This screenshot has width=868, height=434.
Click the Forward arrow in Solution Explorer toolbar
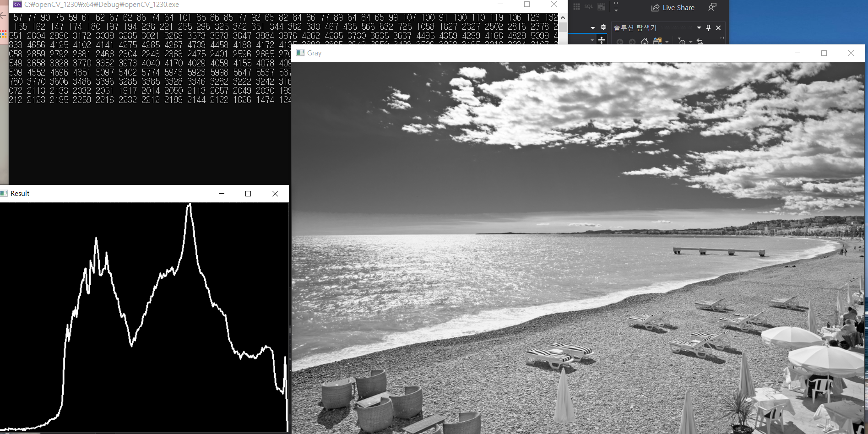(632, 42)
